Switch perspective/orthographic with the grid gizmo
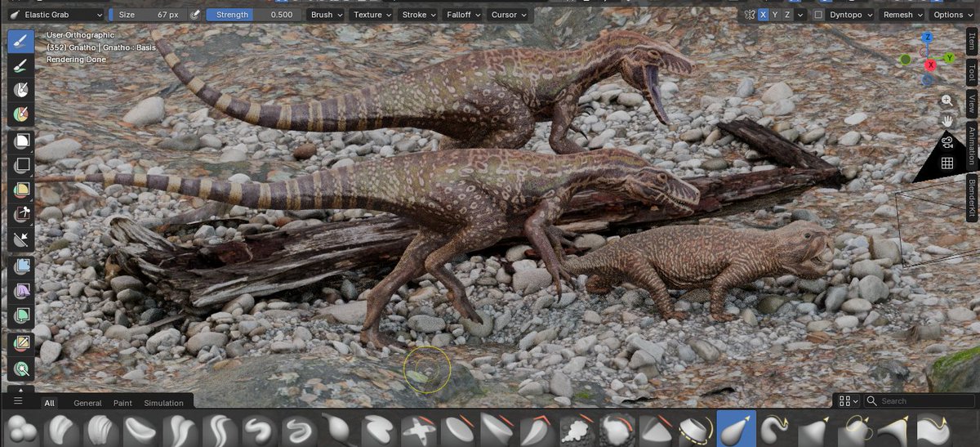 (947, 163)
